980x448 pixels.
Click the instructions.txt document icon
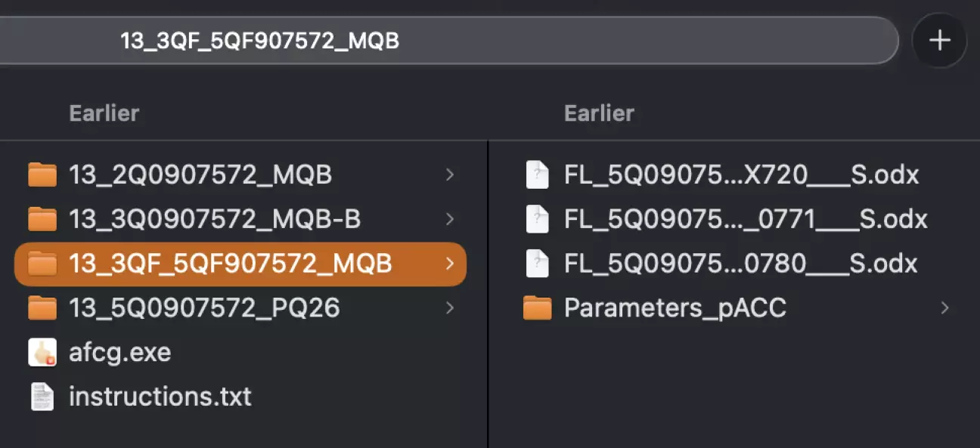click(42, 397)
